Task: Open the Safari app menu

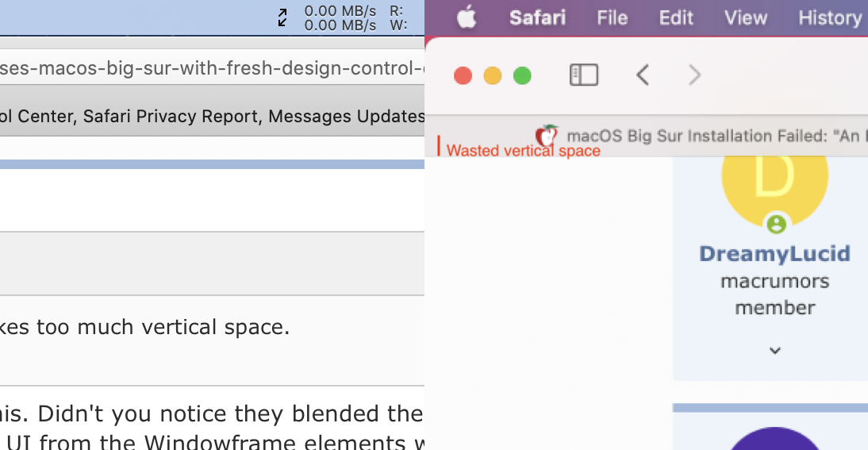Action: (x=536, y=17)
